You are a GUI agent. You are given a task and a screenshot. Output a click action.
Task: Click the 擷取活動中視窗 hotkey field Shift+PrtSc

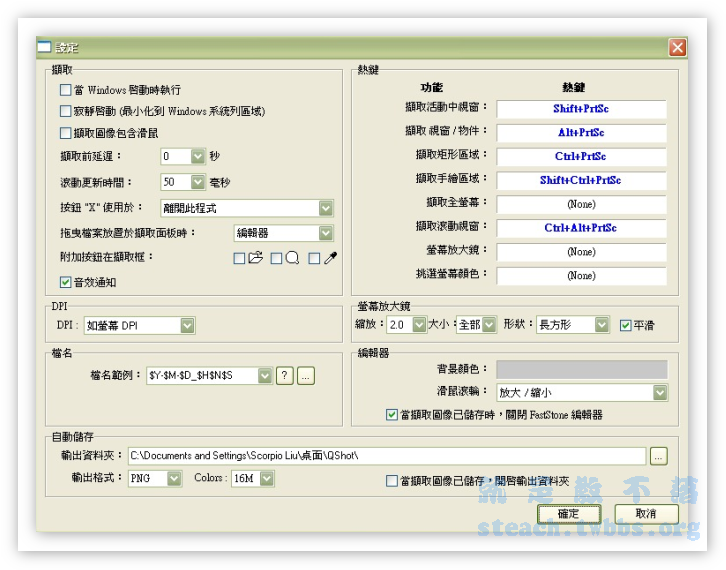[581, 108]
